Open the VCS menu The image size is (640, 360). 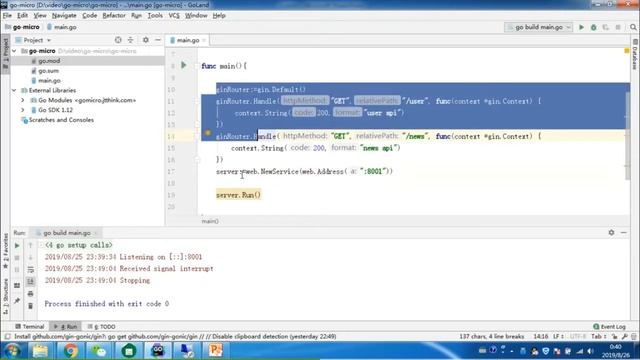[x=174, y=16]
